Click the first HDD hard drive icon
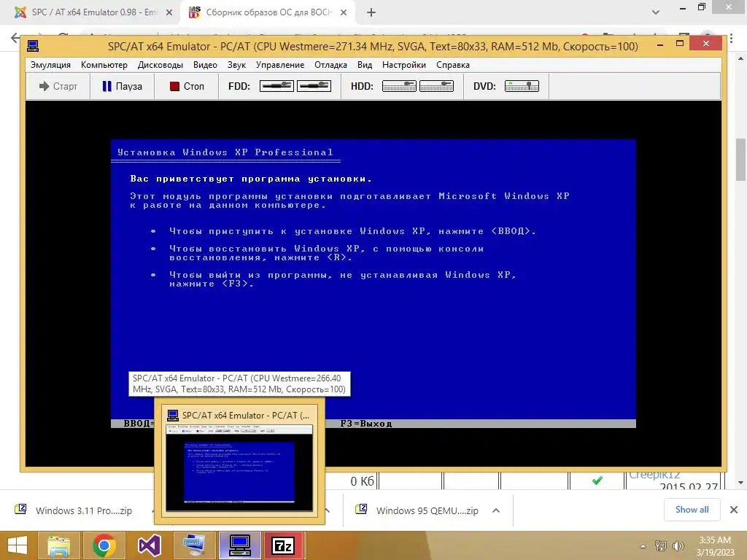Viewport: 747px width, 560px height. pyautogui.click(x=399, y=86)
